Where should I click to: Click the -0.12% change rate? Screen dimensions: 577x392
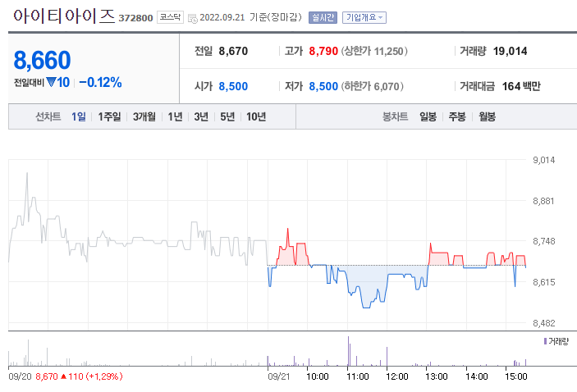coord(100,82)
